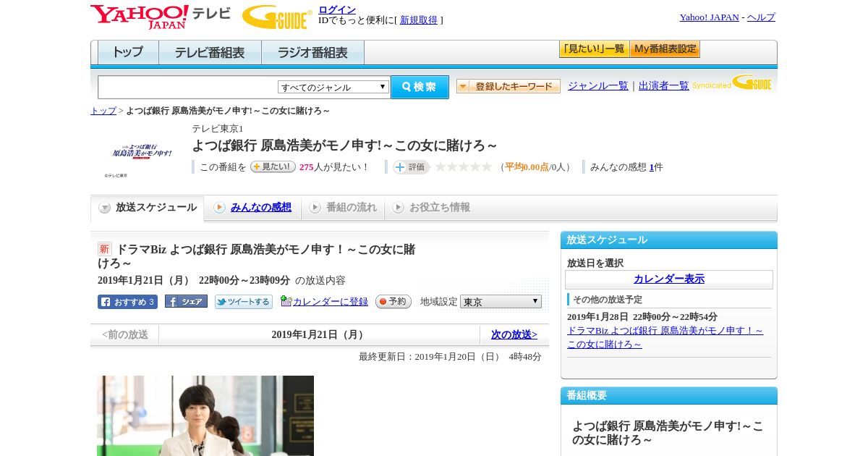This screenshot has height=456, width=868.
Task: Click the 最終更新日 timestamp text
Action: (450, 357)
